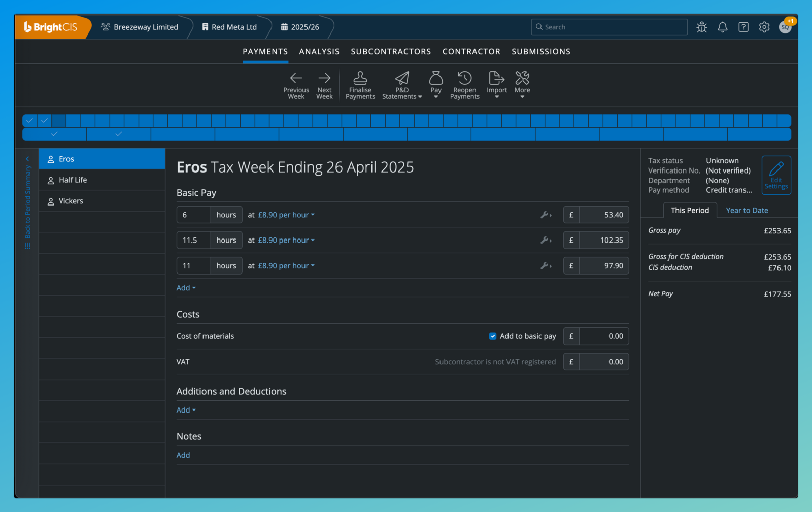Open the notifications bell
The height and width of the screenshot is (512, 812).
click(x=723, y=27)
